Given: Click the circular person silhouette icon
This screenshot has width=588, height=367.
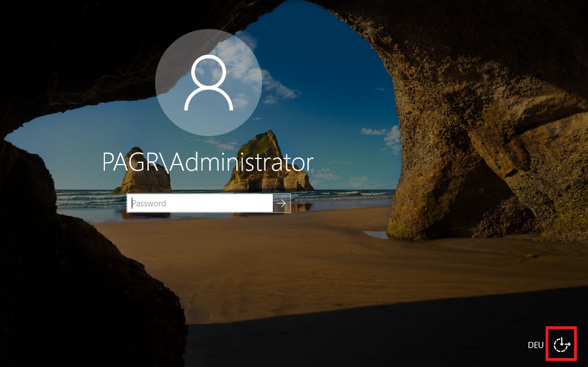Looking at the screenshot, I should coord(208,82).
